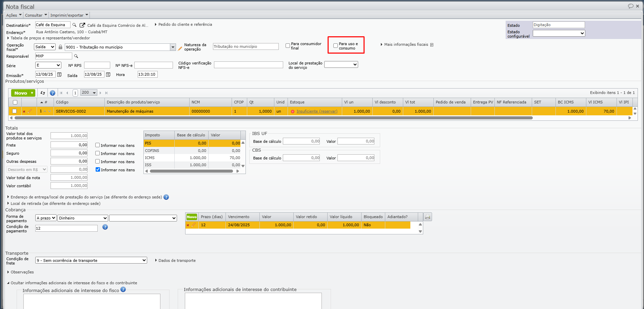Click the lock icon beside Operação fiscal
The width and height of the screenshot is (644, 309).
60,47
